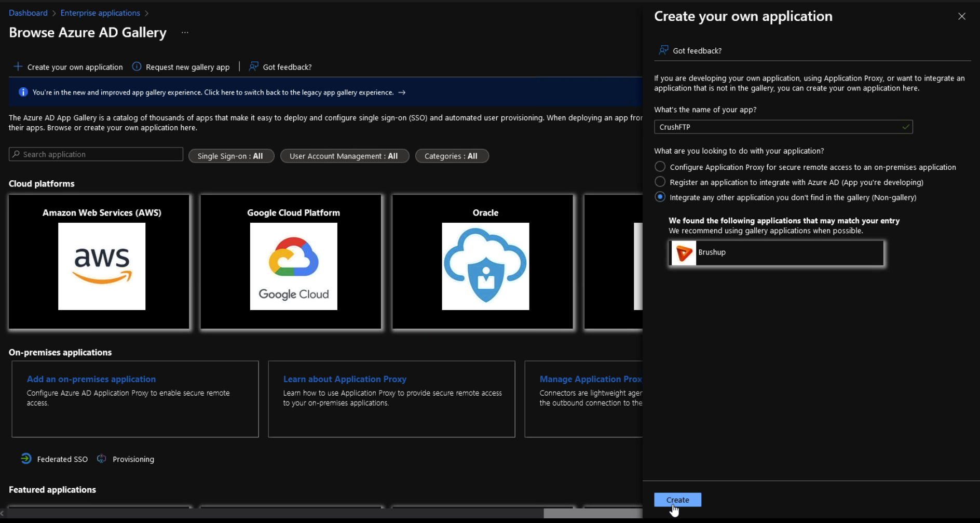
Task: Click Got feedback? in the Create panel
Action: pyautogui.click(x=690, y=50)
